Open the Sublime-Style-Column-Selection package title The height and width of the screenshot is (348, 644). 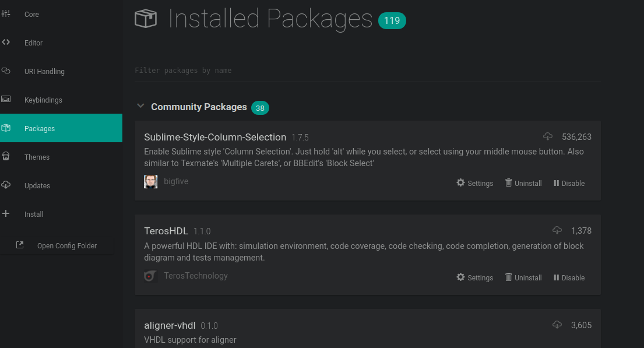[215, 137]
